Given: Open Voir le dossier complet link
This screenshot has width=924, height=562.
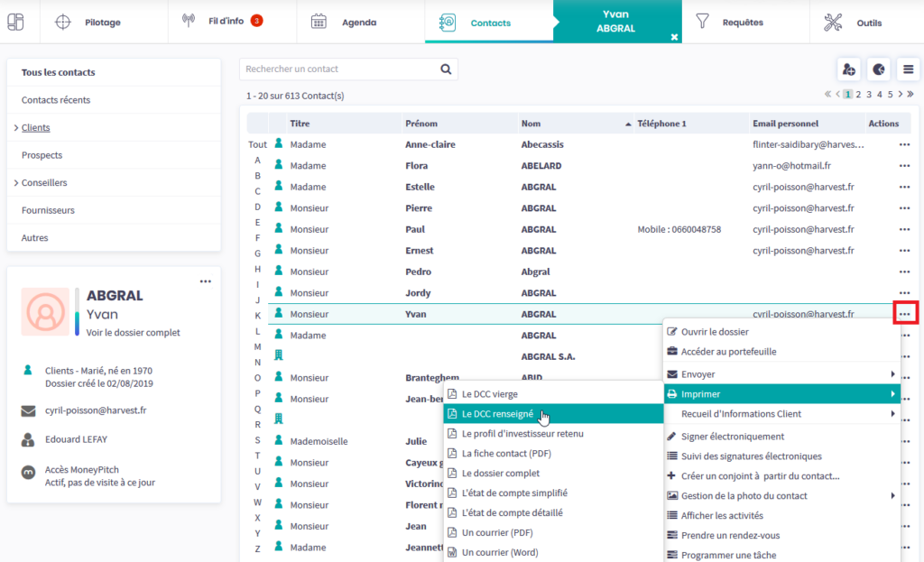Looking at the screenshot, I should pyautogui.click(x=133, y=332).
